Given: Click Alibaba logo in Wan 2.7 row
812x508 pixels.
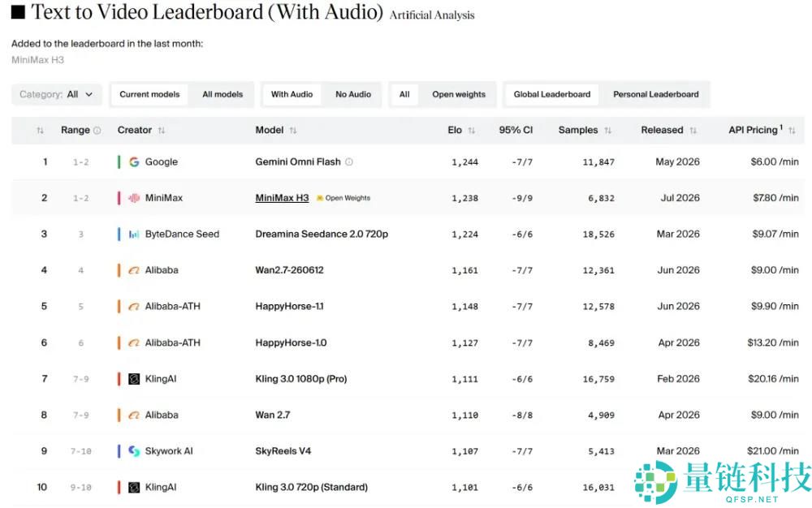Looking at the screenshot, I should (x=134, y=415).
